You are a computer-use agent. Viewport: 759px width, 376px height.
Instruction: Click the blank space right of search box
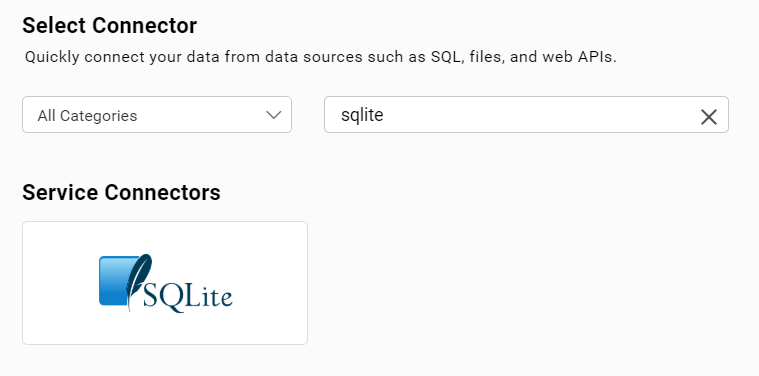[x=744, y=115]
